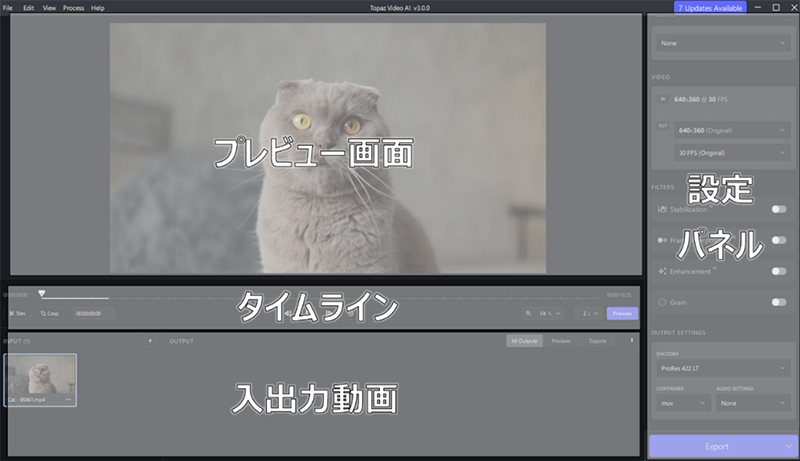Click the INPUT (1) panel header
The image size is (800, 461).
17,341
